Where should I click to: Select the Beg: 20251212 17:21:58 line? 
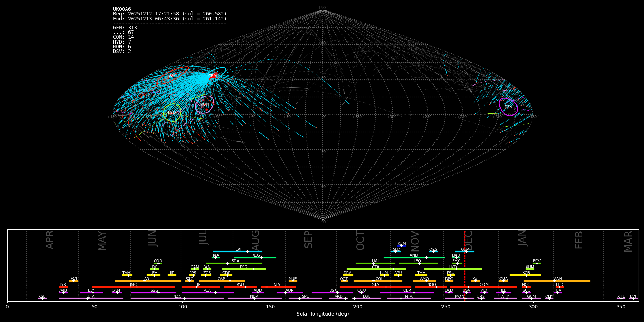pyautogui.click(x=170, y=14)
